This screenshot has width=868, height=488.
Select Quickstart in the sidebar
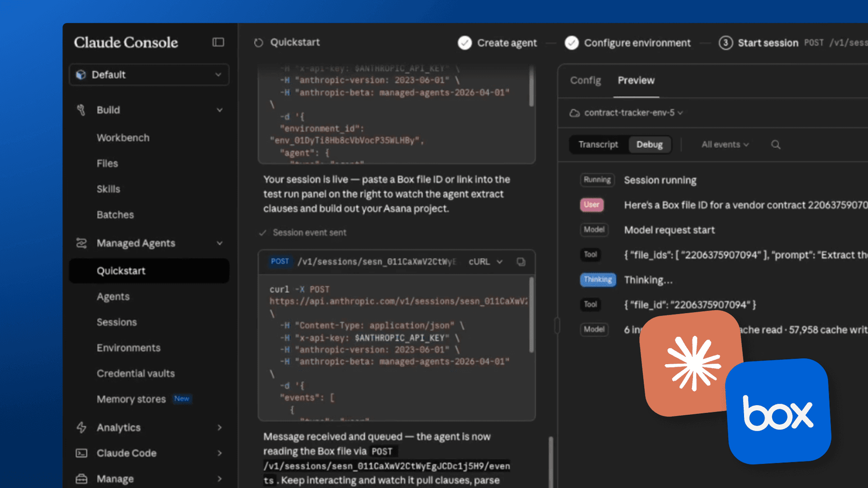click(x=149, y=271)
